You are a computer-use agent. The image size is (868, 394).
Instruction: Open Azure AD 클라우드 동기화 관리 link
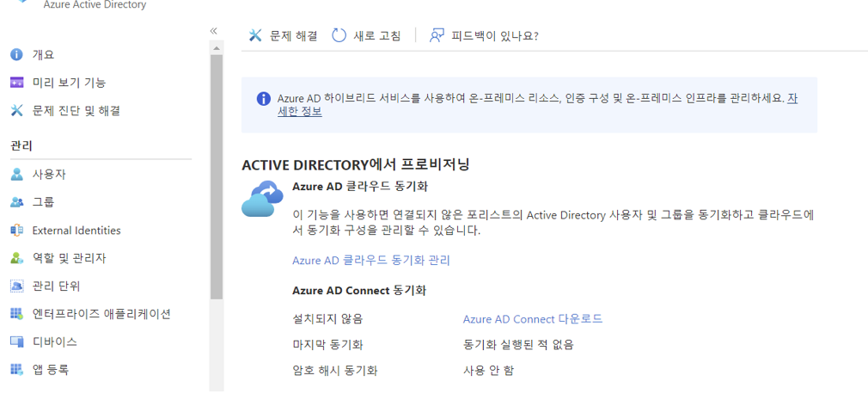[371, 260]
